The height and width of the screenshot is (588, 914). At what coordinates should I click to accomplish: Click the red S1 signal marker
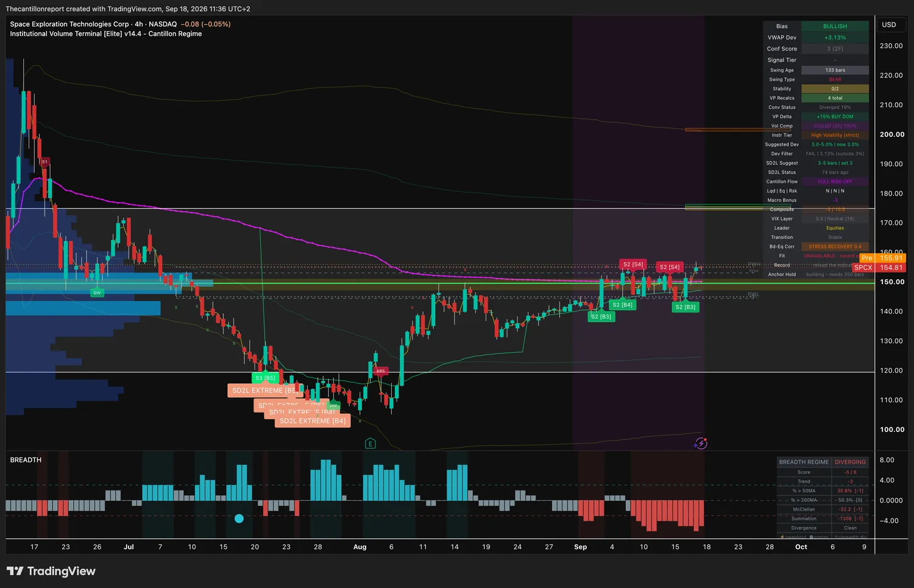tap(44, 162)
